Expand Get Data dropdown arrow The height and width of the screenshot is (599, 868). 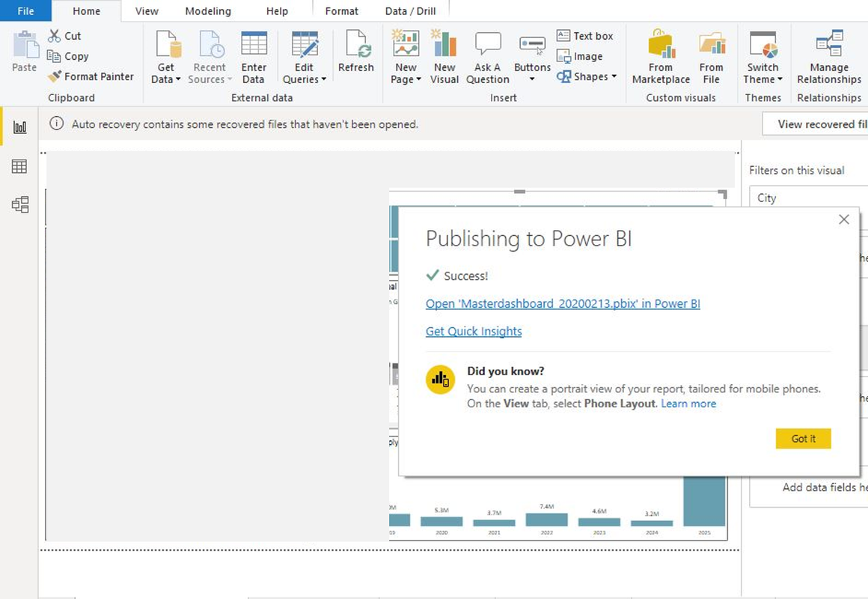178,80
